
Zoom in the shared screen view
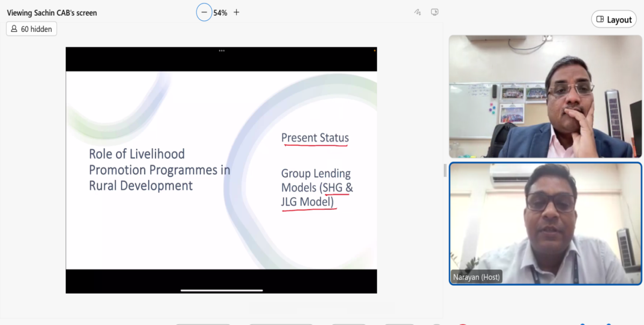point(237,12)
